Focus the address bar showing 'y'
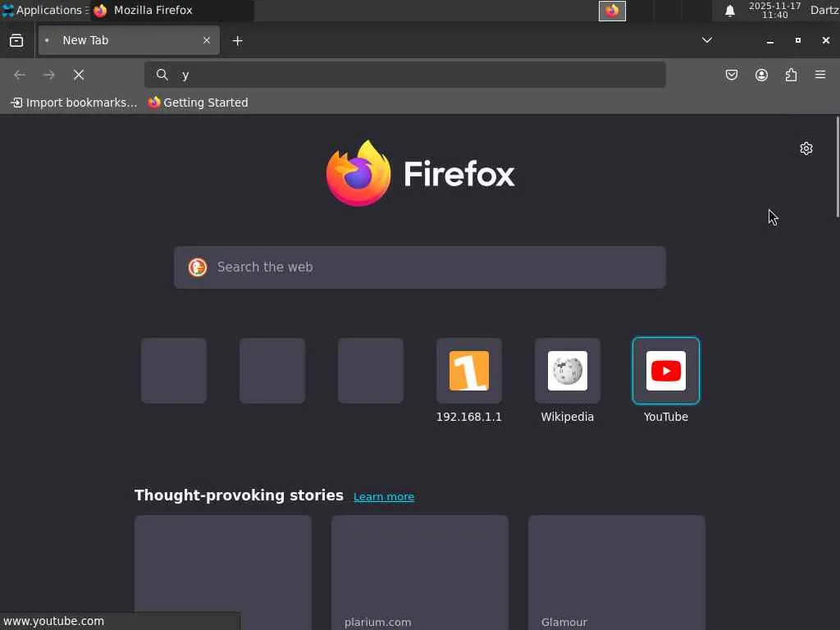This screenshot has width=840, height=630. [x=405, y=75]
